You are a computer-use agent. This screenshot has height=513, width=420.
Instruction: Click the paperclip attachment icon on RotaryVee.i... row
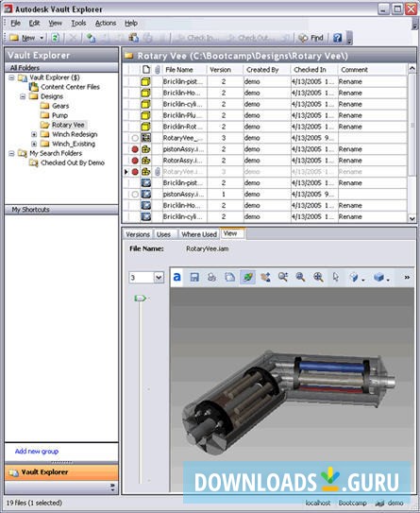[158, 171]
